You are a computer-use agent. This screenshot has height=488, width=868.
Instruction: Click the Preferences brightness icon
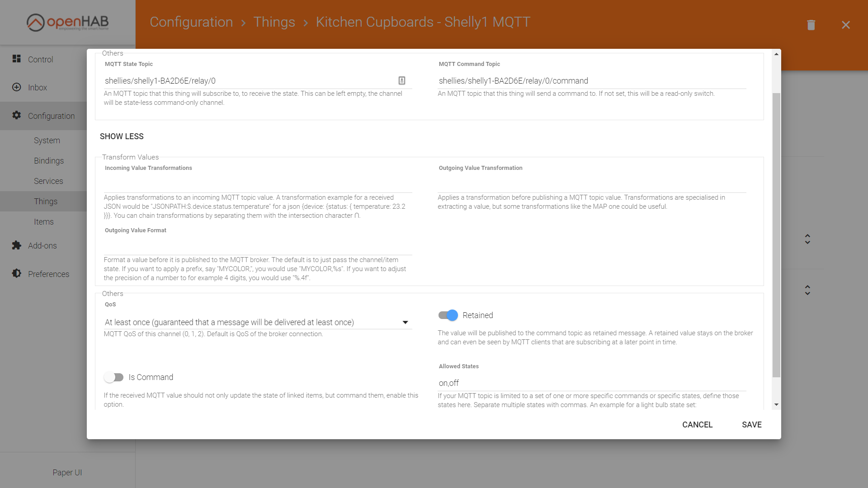pos(17,273)
